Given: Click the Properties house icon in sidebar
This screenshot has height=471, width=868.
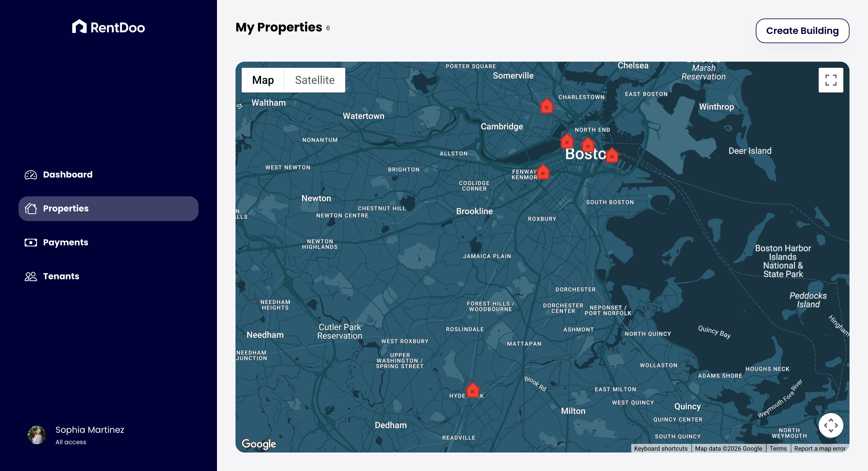Looking at the screenshot, I should coord(31,209).
